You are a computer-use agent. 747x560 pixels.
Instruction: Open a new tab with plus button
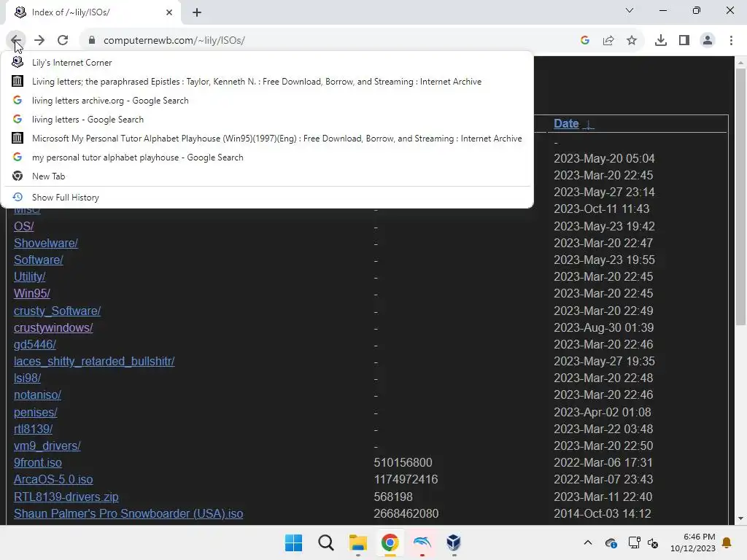(x=197, y=12)
